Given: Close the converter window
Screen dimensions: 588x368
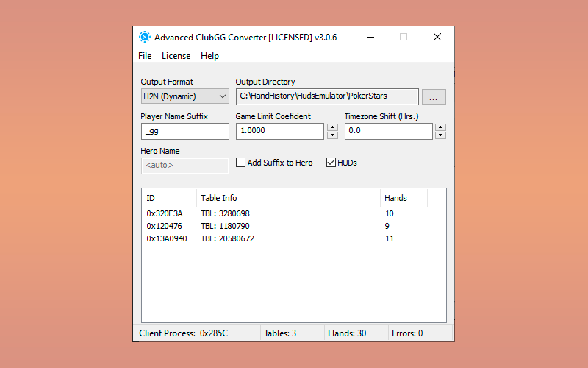Looking at the screenshot, I should click(x=437, y=38).
